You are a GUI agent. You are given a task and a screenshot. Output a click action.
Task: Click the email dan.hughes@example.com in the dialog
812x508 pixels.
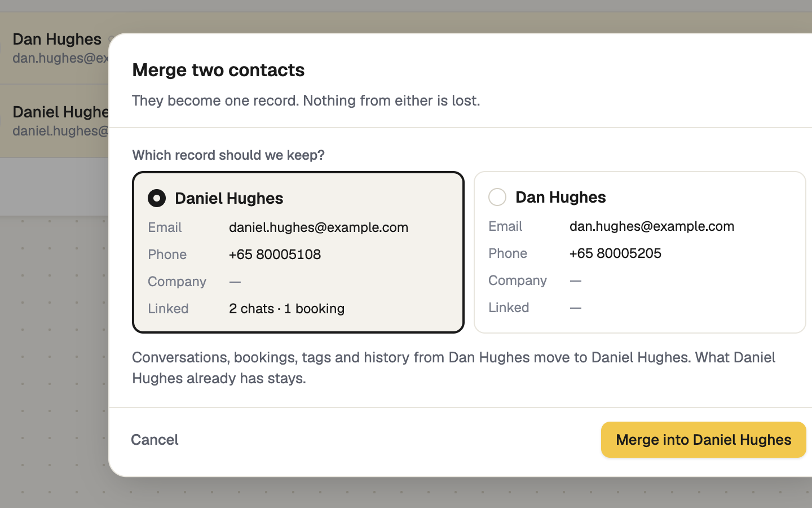[652, 226]
